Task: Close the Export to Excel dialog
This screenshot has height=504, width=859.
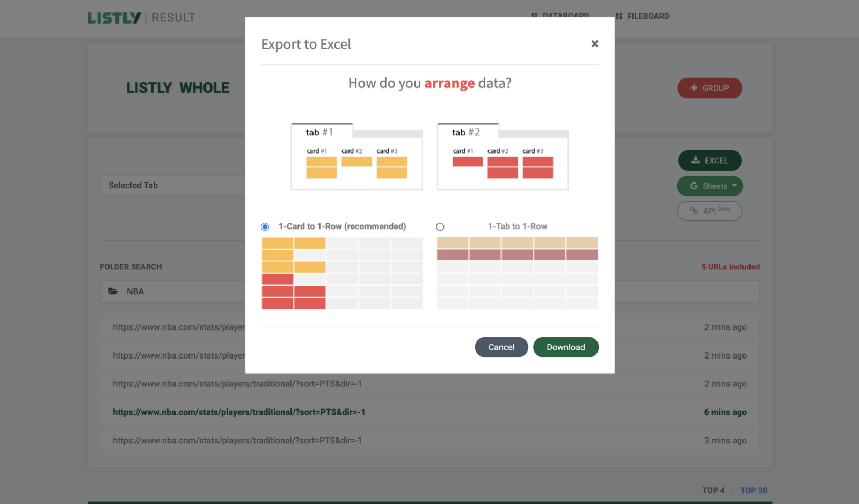Action: click(594, 44)
